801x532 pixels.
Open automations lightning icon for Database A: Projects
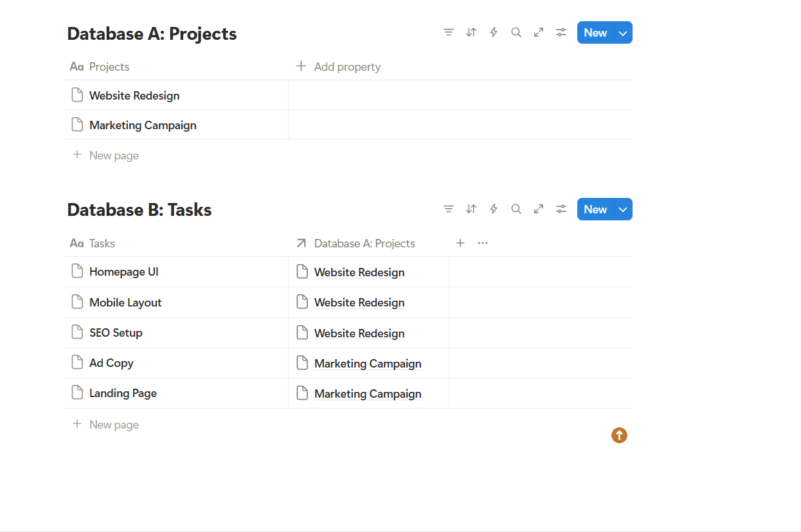494,33
